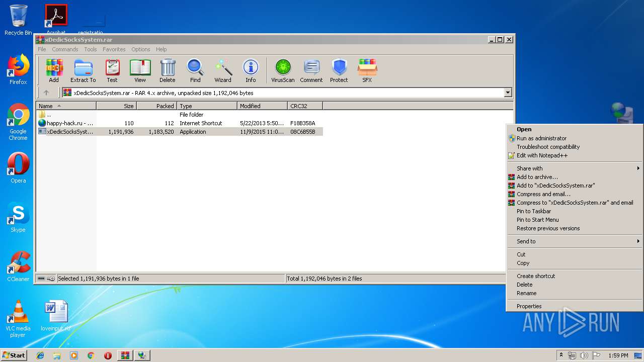Image resolution: width=644 pixels, height=362 pixels.
Task: Open the address bar dropdown arrow
Action: coord(508,93)
